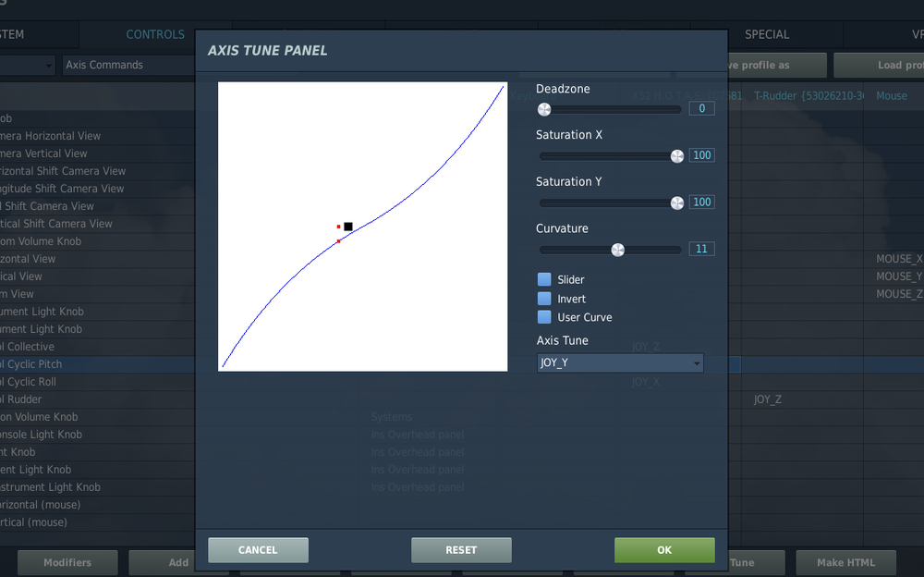Select the Camera Horizontal View row
Viewport: 924px width, 577px height.
[97, 136]
